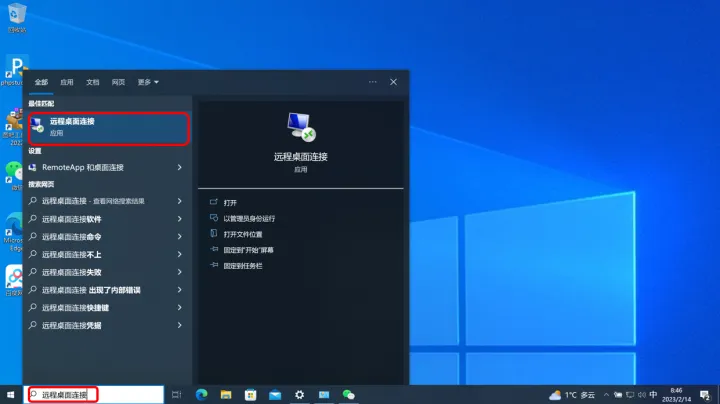Viewport: 720px width, 404px height.
Task: Expand arrow for 远程桌面连接命令 suggestion
Action: (180, 236)
